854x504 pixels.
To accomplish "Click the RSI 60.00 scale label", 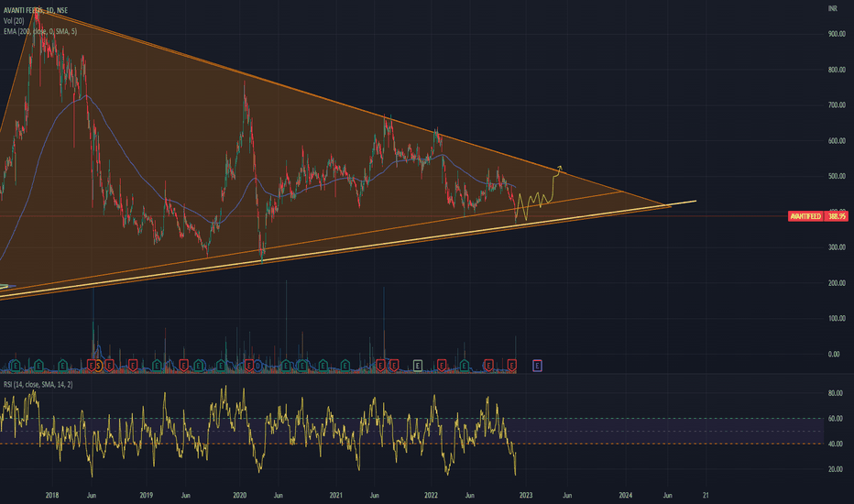I will 836,419.
